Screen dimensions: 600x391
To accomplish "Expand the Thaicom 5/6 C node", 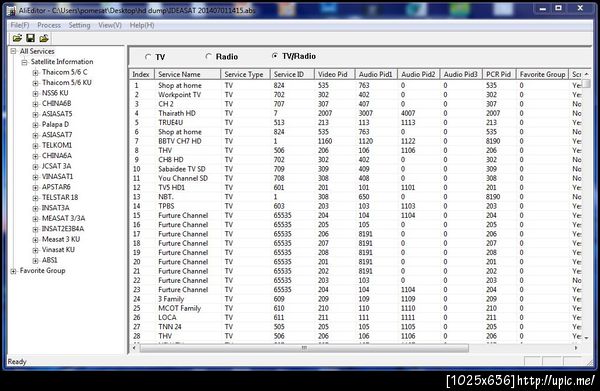I will coord(35,72).
